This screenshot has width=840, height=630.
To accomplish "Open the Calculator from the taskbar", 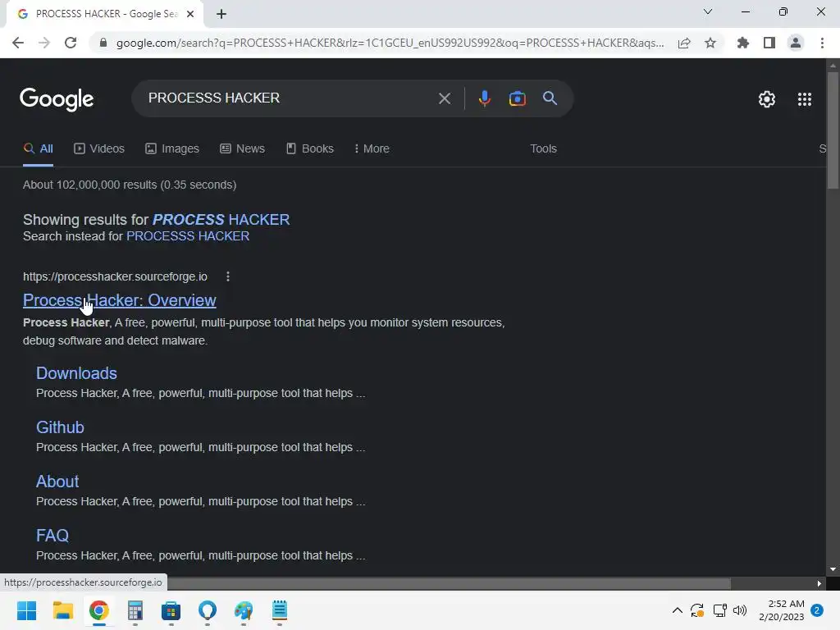I will pyautogui.click(x=135, y=610).
